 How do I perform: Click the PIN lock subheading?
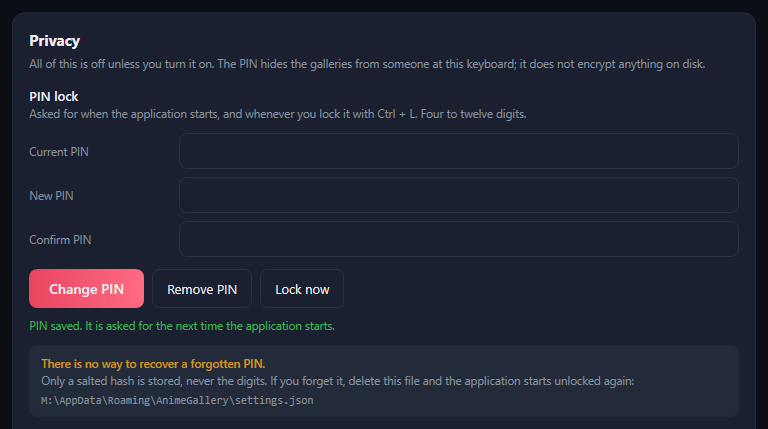[x=53, y=96]
